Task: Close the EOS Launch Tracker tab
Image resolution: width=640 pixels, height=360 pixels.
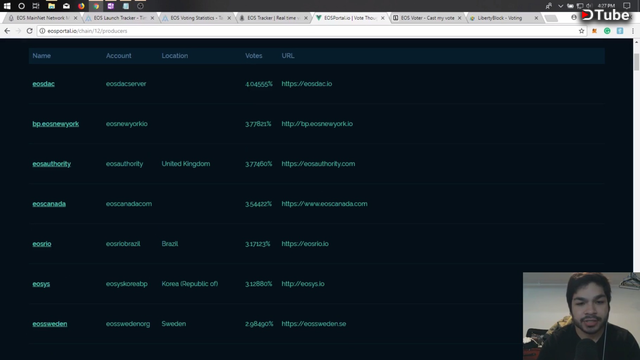Action: tap(152, 18)
